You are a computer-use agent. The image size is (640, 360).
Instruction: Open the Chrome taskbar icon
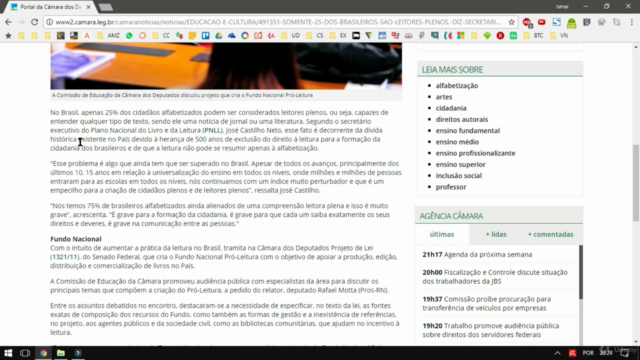tap(43, 353)
